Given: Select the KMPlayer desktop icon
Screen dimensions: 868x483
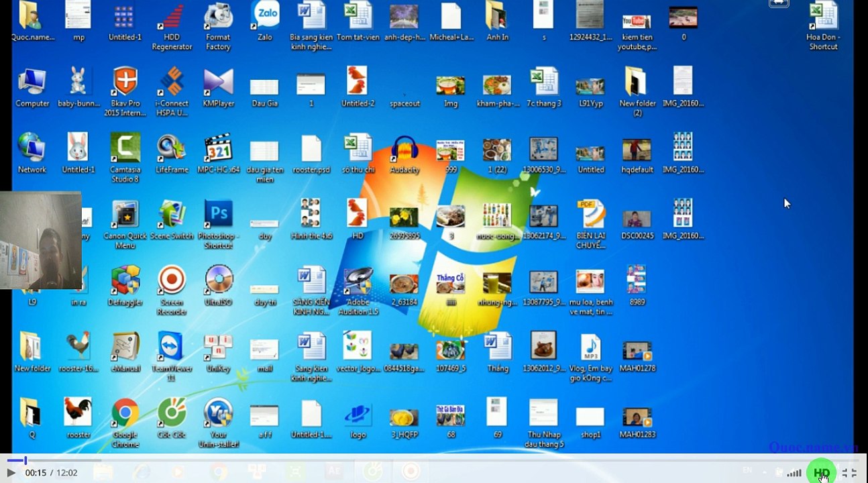Looking at the screenshot, I should coord(218,89).
